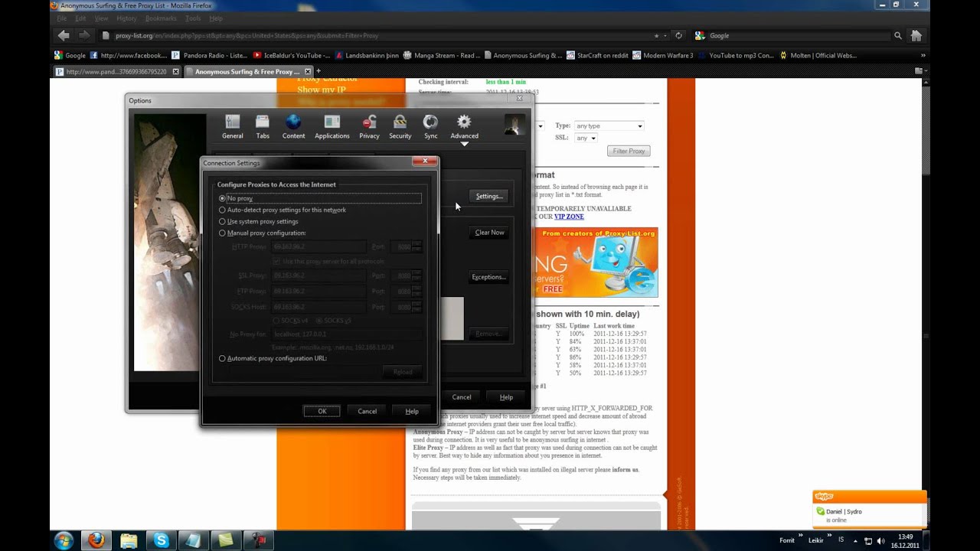The image size is (980, 551).
Task: Open the Google search engine dropdown
Action: click(701, 35)
